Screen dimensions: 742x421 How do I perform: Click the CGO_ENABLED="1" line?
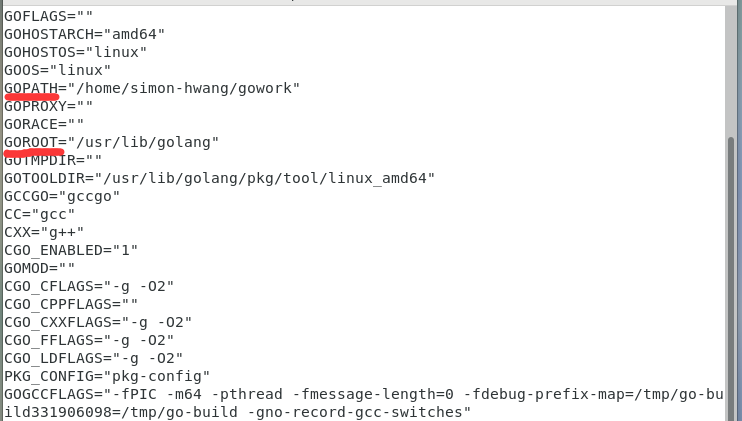click(x=71, y=250)
